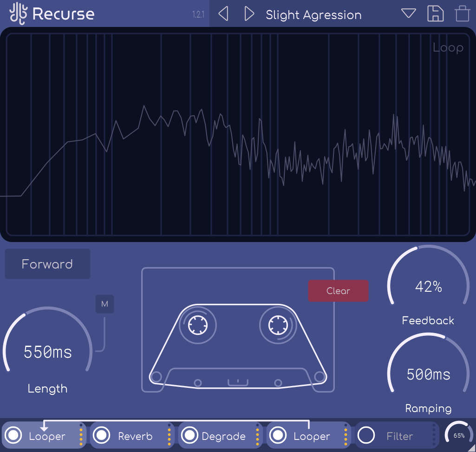Viewport: 476px width, 452px height.
Task: Click the window resize corner handle
Action: click(x=472, y=448)
